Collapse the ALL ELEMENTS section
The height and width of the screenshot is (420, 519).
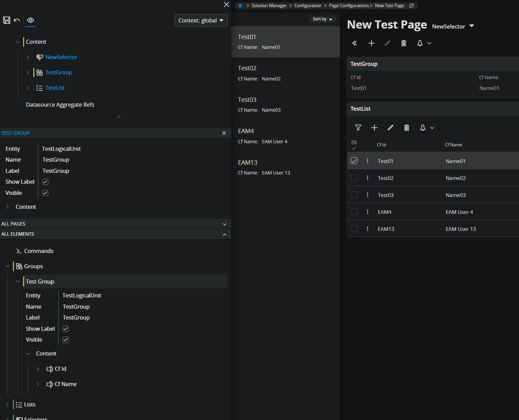tap(224, 234)
